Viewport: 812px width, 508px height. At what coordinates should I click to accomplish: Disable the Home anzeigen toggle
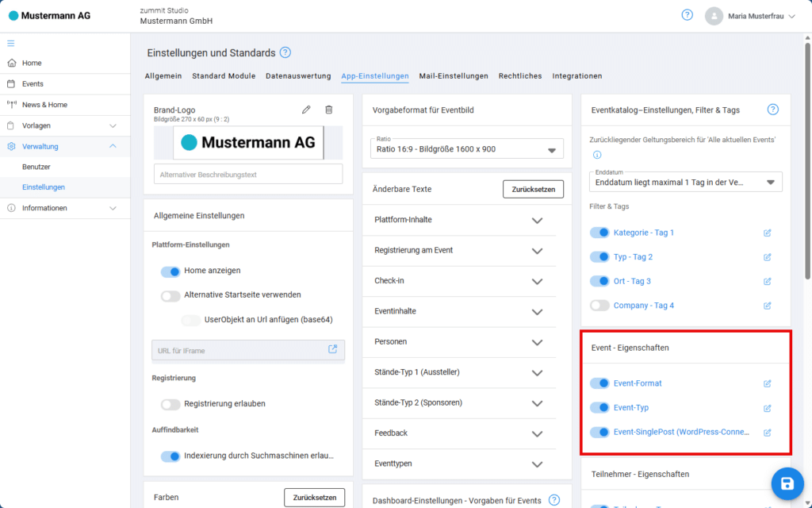point(170,271)
